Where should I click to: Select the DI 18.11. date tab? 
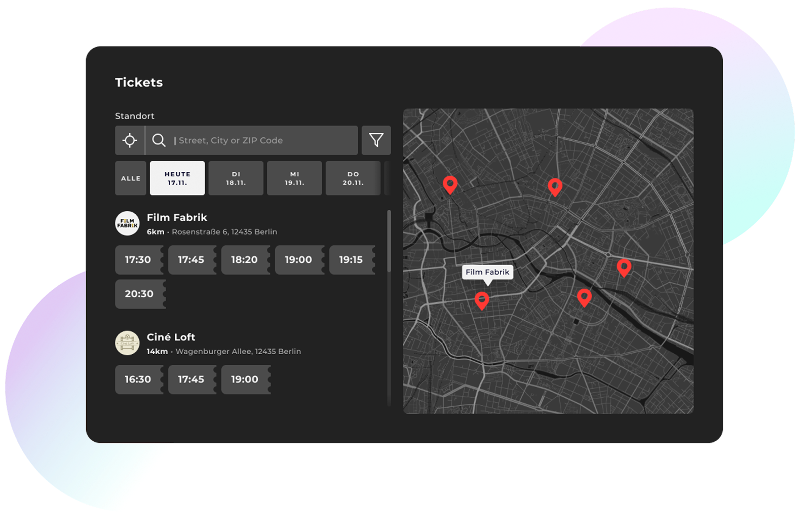236,178
